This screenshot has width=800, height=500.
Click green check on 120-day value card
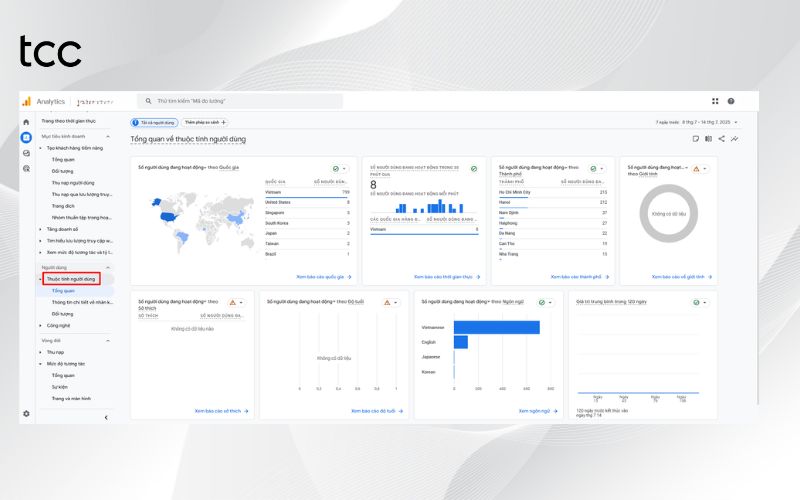(x=696, y=303)
